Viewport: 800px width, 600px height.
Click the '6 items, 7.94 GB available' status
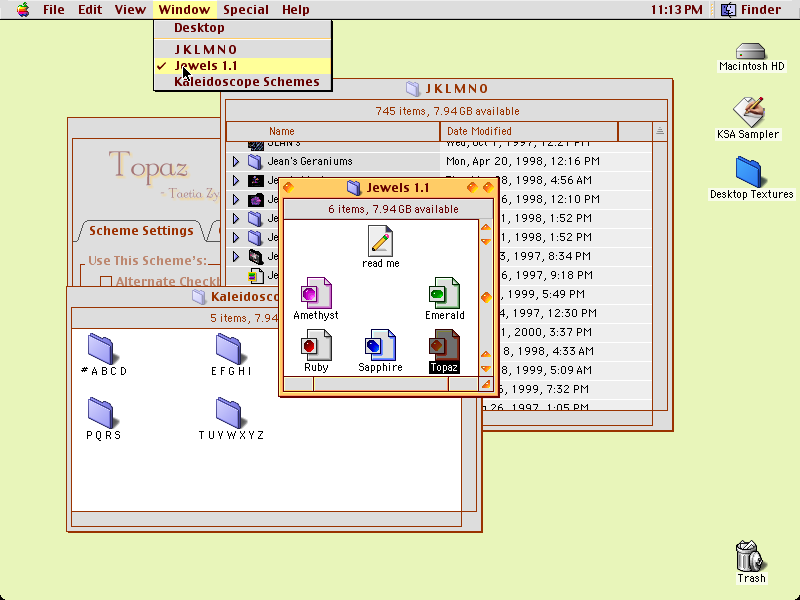393,209
